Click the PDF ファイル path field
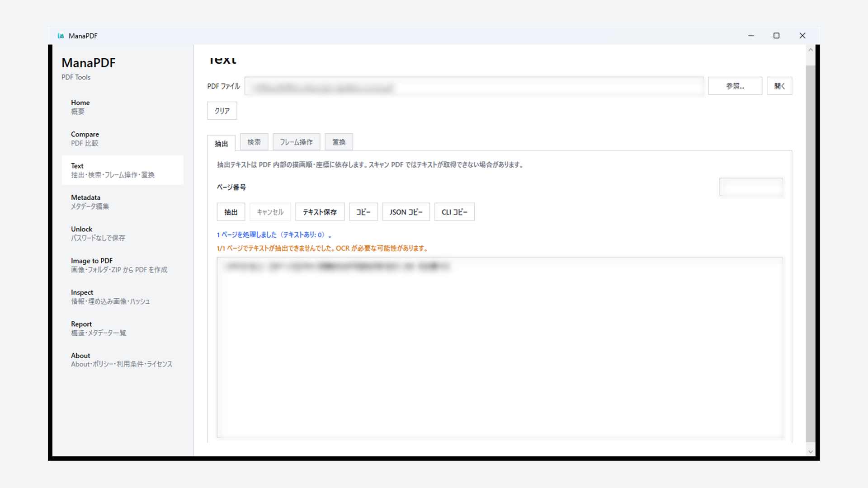 474,86
